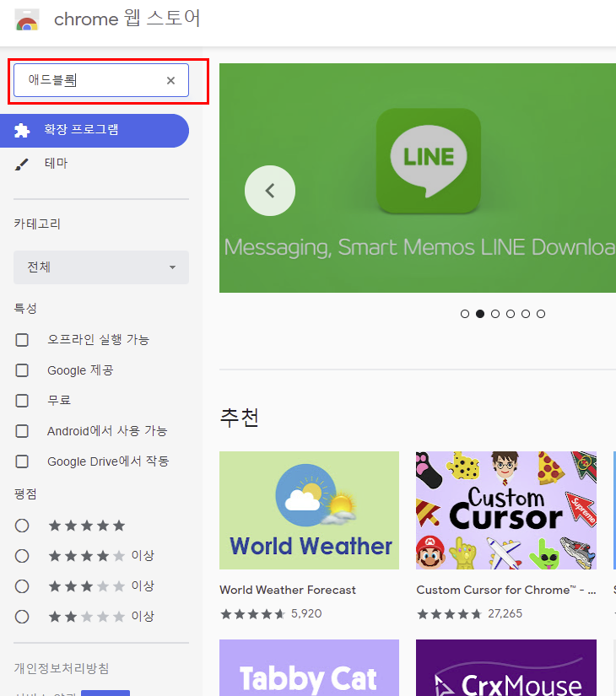Image resolution: width=616 pixels, height=696 pixels.
Task: Jump to fourth carousel dot
Action: [511, 314]
